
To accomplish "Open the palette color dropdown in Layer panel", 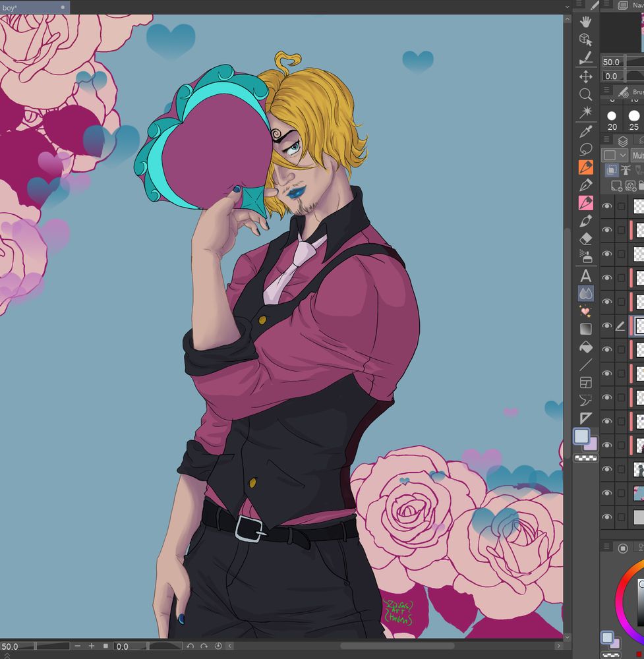I will pyautogui.click(x=615, y=155).
